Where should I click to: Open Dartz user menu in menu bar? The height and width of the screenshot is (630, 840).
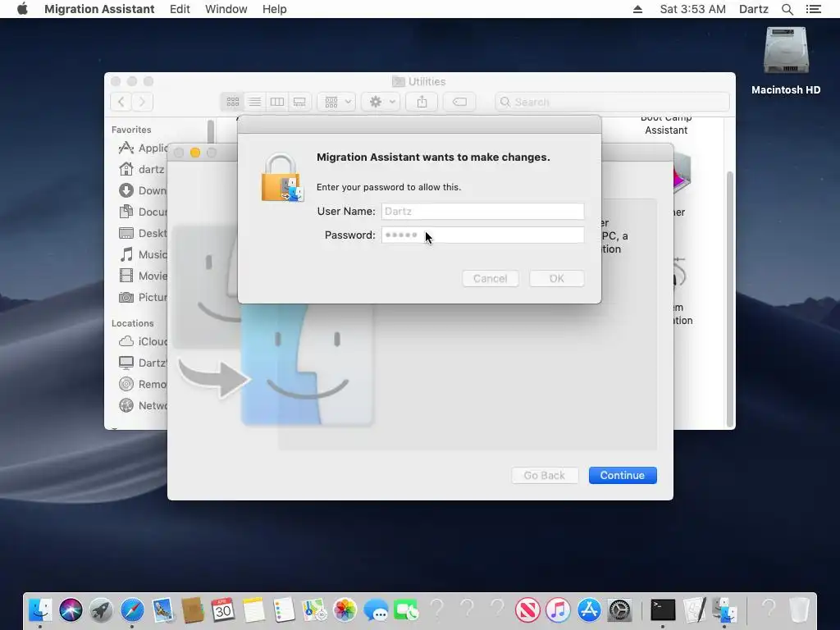coord(753,9)
